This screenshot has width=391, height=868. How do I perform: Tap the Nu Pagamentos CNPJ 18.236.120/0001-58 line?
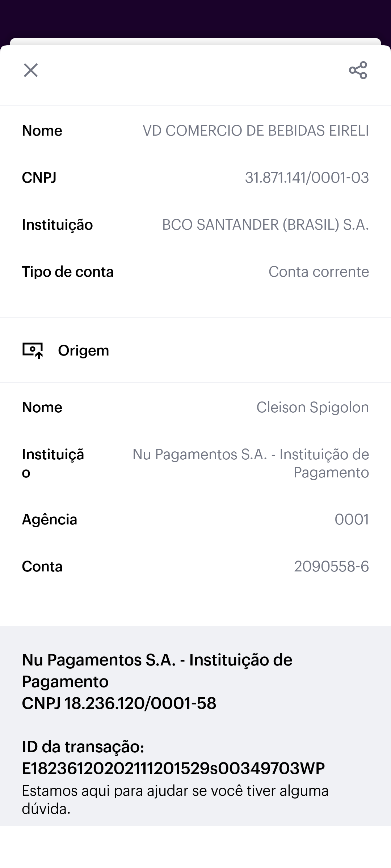pyautogui.click(x=119, y=703)
